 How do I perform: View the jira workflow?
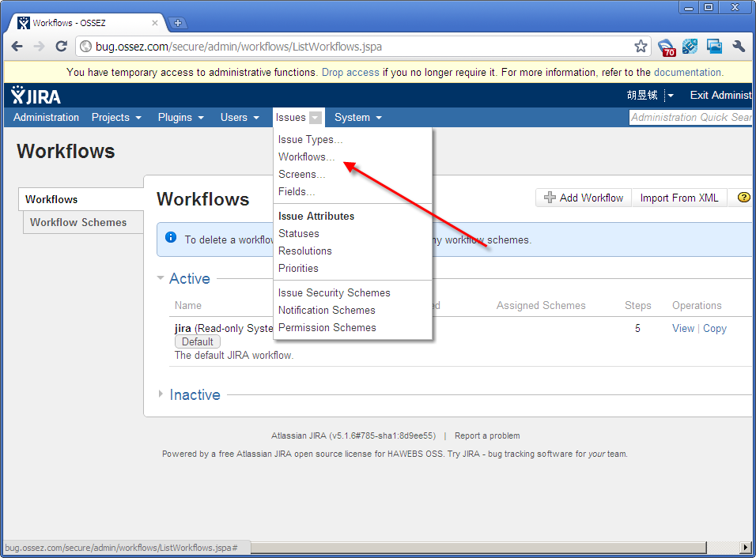(683, 329)
